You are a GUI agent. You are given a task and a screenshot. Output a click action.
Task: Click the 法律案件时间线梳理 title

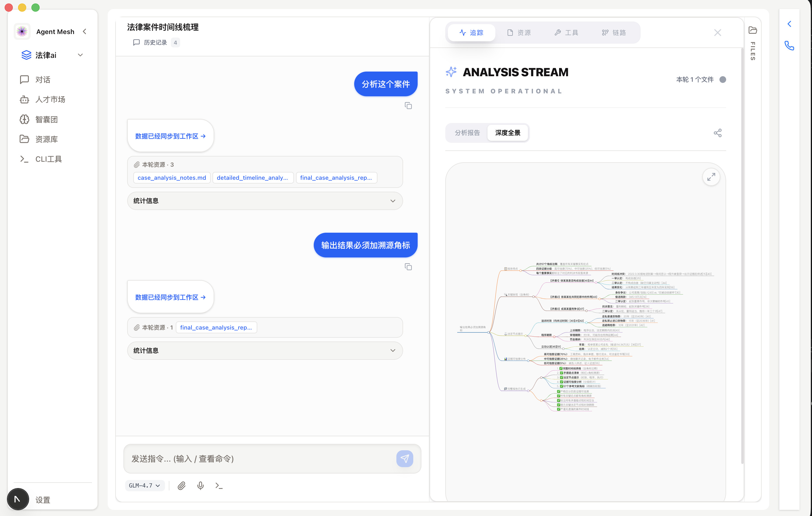click(163, 27)
